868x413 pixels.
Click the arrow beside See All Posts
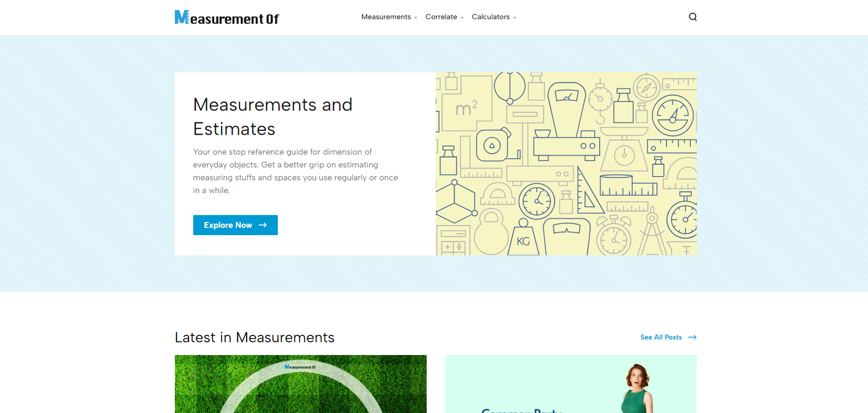click(692, 337)
